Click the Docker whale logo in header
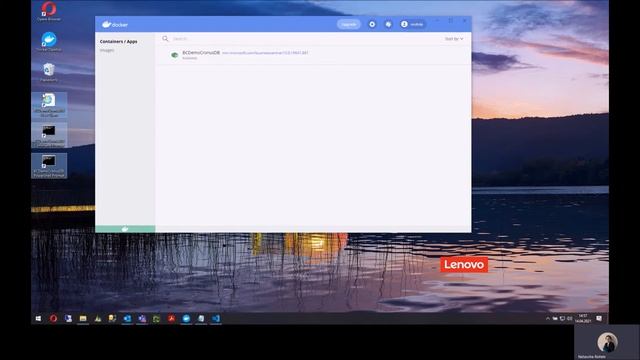The height and width of the screenshot is (360, 640). (x=115, y=24)
